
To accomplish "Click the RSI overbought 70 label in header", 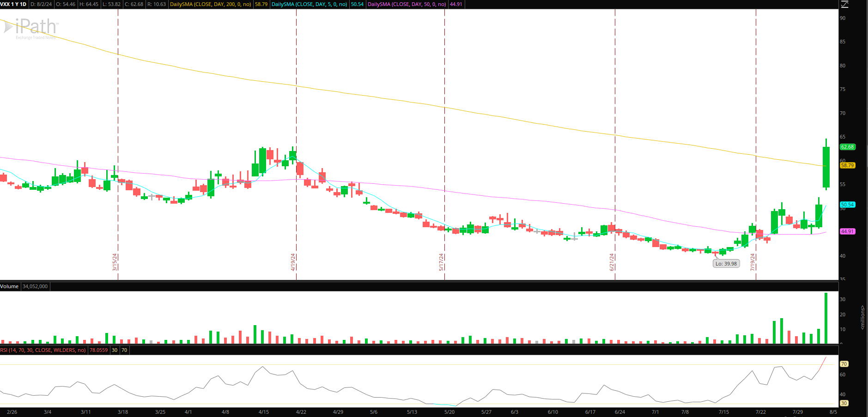I will [124, 350].
